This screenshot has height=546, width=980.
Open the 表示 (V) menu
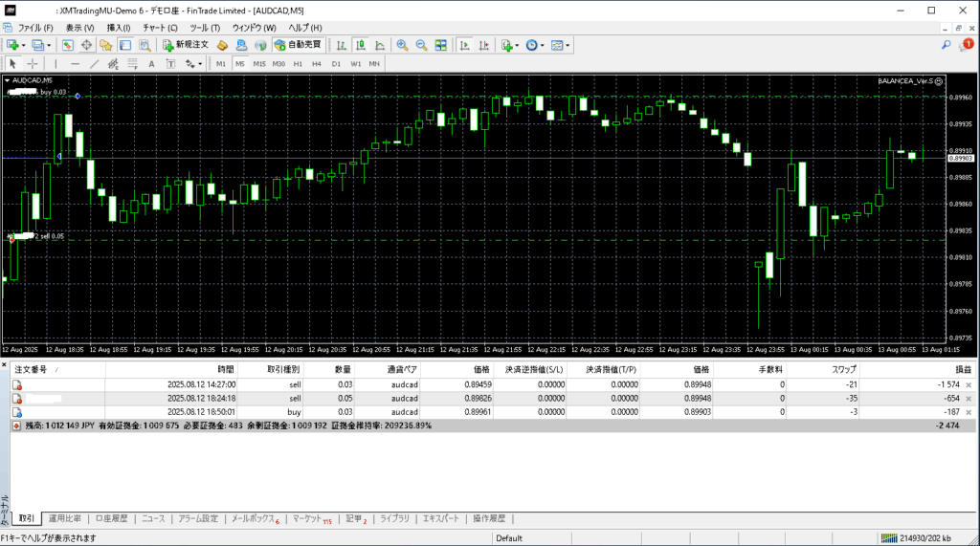[x=80, y=28]
